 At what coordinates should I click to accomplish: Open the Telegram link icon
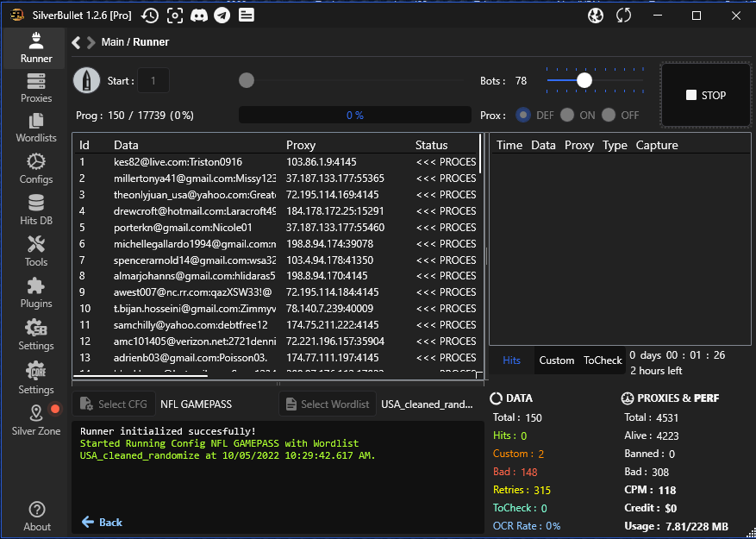click(x=222, y=16)
